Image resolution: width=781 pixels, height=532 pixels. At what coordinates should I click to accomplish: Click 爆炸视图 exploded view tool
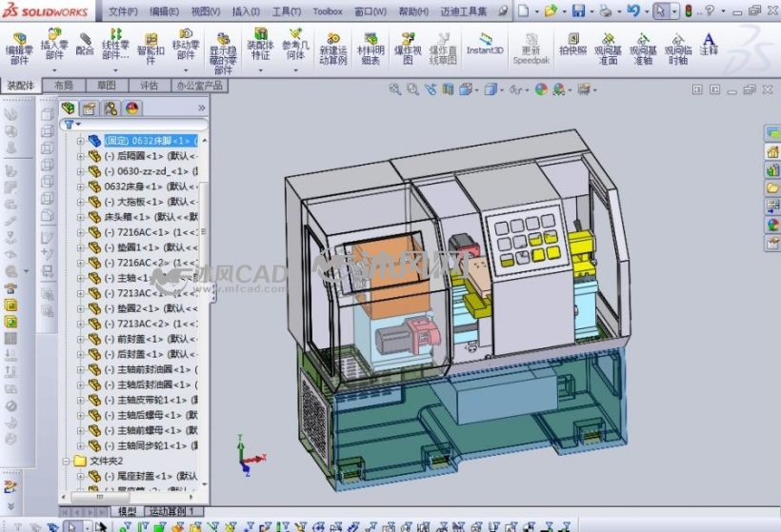coord(408,49)
